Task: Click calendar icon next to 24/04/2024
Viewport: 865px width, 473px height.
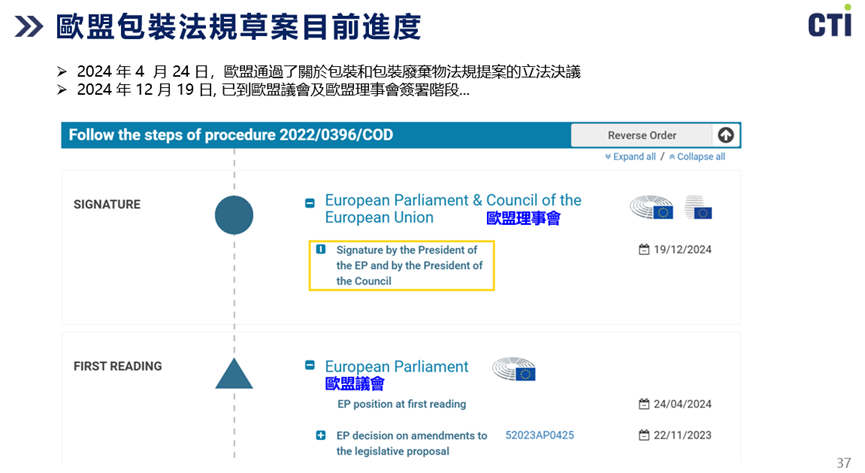Action: pyautogui.click(x=644, y=404)
